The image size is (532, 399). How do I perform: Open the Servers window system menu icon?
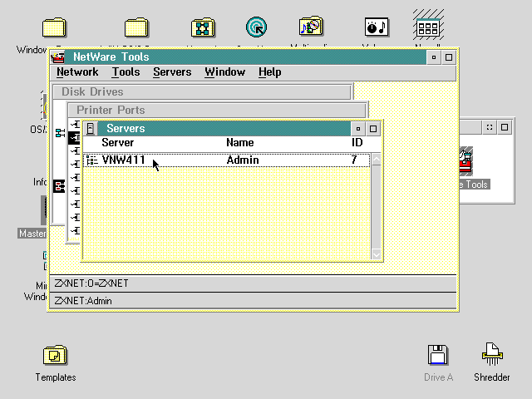coord(91,129)
